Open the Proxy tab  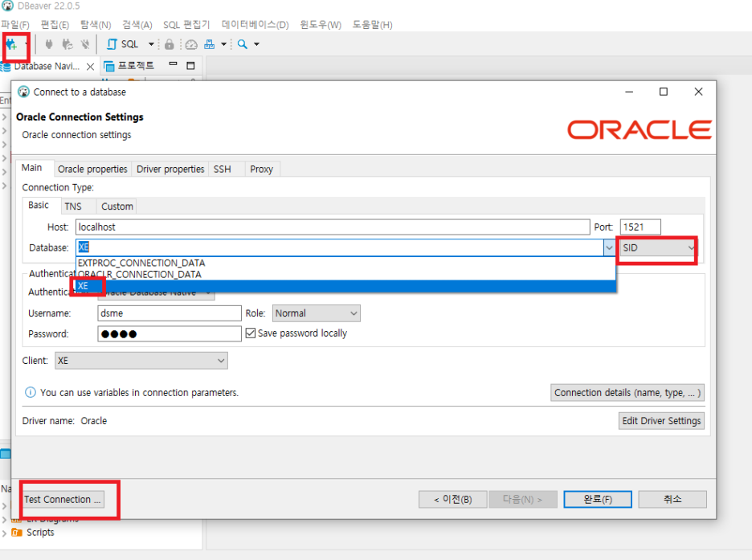(x=261, y=170)
